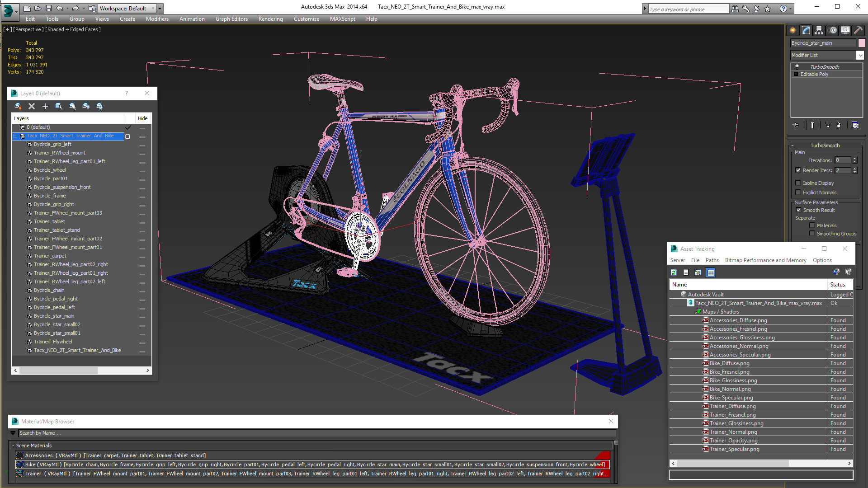This screenshot has height=488, width=868.
Task: Click the Subscription Center key icon
Action: click(746, 9)
